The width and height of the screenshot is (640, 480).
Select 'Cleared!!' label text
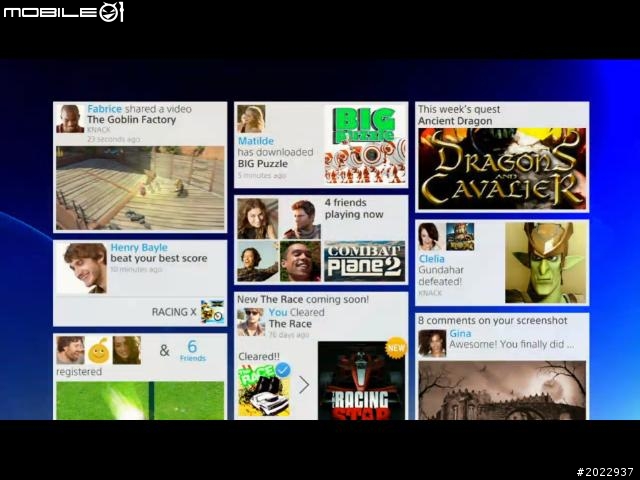[259, 356]
